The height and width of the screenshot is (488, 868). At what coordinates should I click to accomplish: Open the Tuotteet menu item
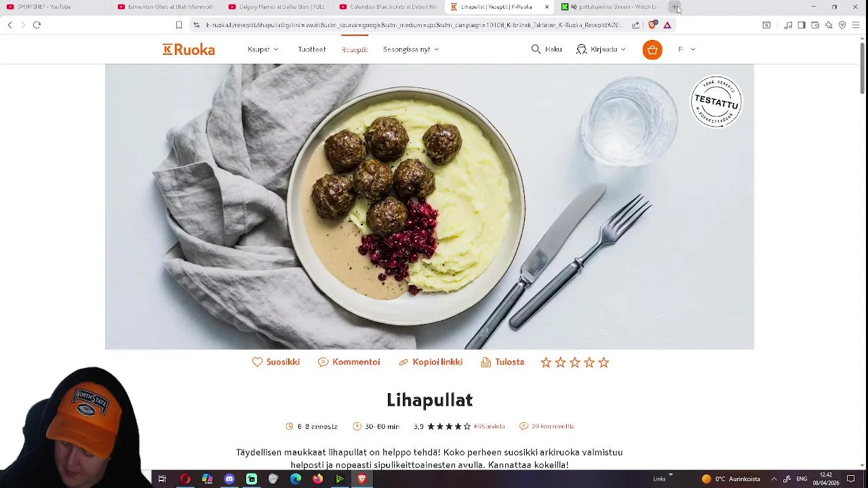pyautogui.click(x=312, y=49)
